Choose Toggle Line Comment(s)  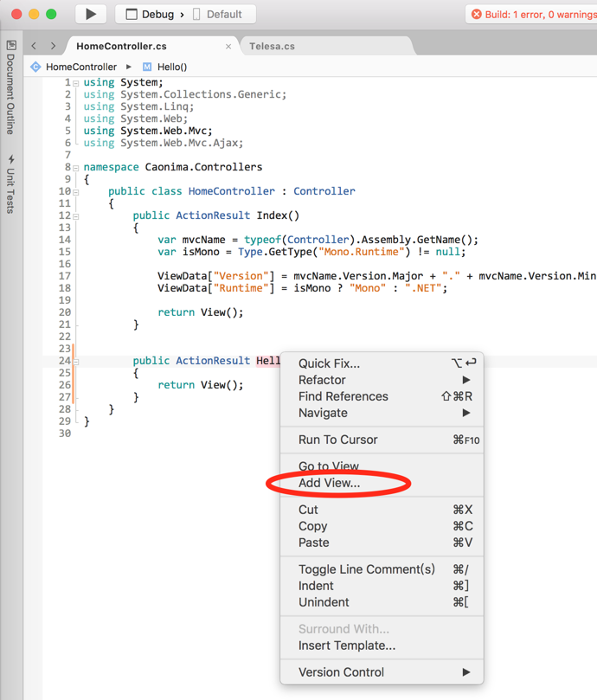382,569
